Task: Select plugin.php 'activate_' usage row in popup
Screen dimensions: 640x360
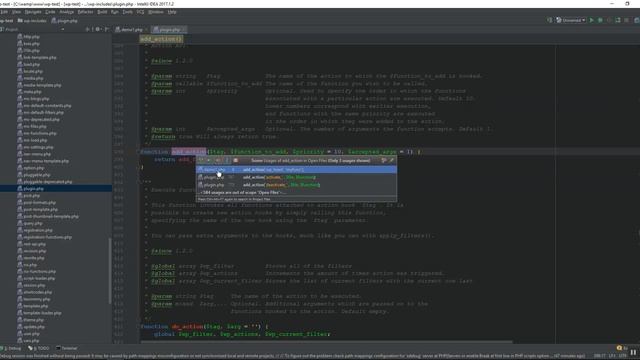Action: tap(296, 177)
